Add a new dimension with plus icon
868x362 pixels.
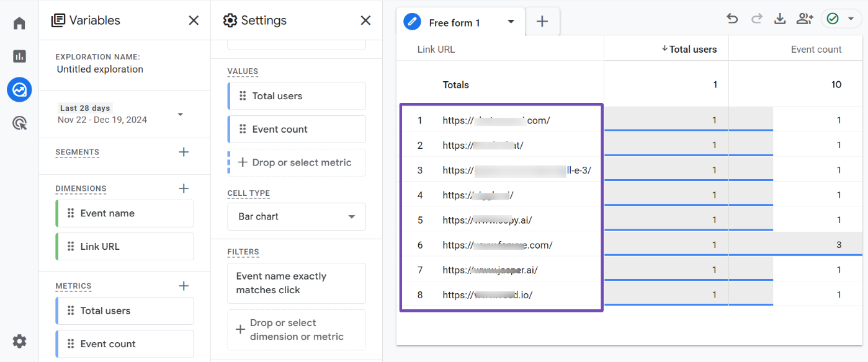pos(184,188)
